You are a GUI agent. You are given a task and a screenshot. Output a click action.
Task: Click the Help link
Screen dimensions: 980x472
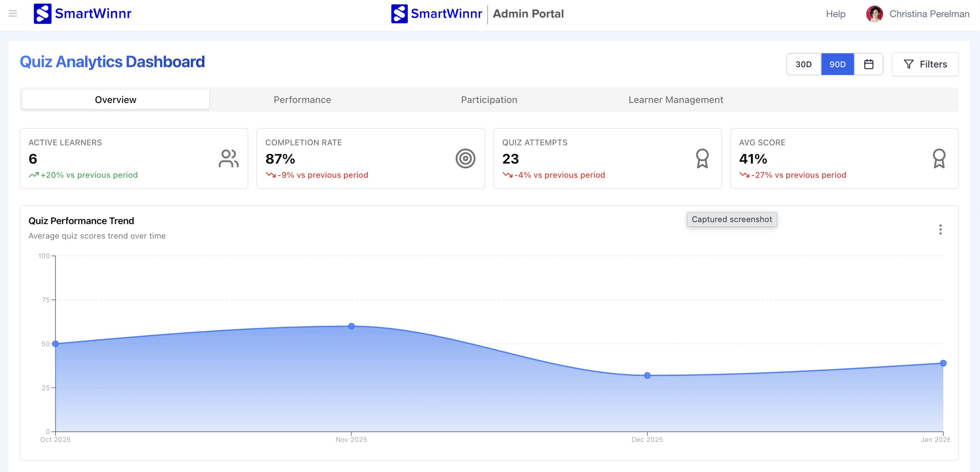pos(835,14)
